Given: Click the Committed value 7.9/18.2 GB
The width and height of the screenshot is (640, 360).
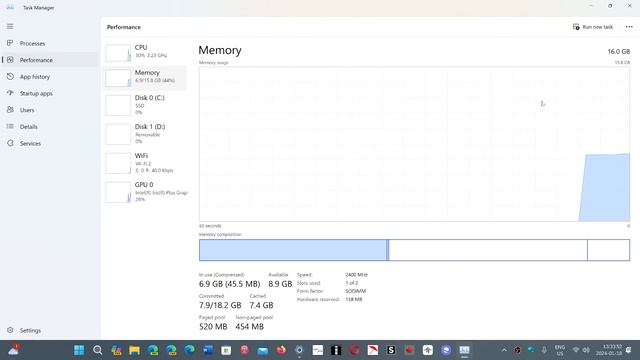Looking at the screenshot, I should tap(220, 305).
